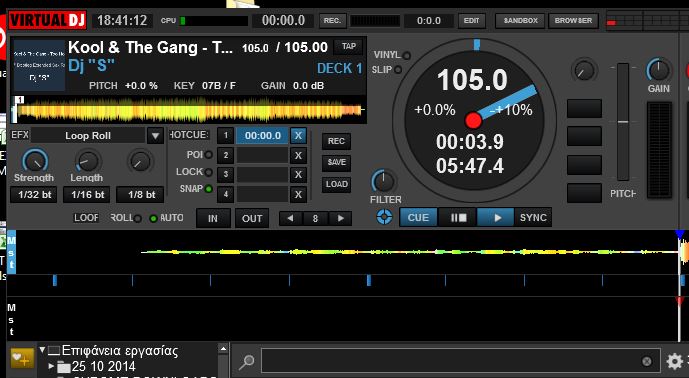The image size is (689, 378).
Task: Open settings with the gear icon
Action: (674, 361)
